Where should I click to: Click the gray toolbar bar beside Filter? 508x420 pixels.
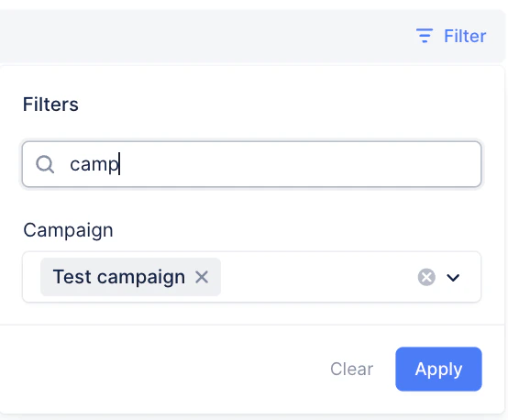(207, 36)
